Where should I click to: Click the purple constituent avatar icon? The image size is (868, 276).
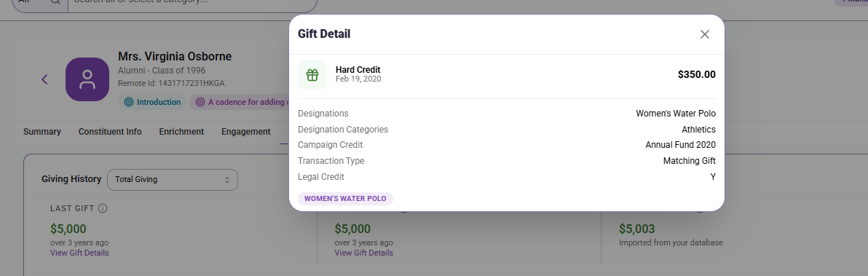(x=87, y=79)
